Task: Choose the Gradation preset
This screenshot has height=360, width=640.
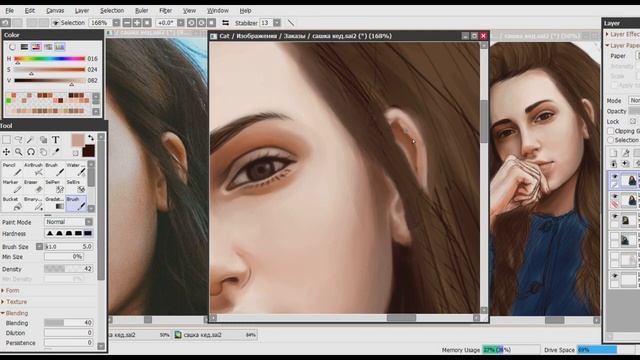Action: point(54,204)
